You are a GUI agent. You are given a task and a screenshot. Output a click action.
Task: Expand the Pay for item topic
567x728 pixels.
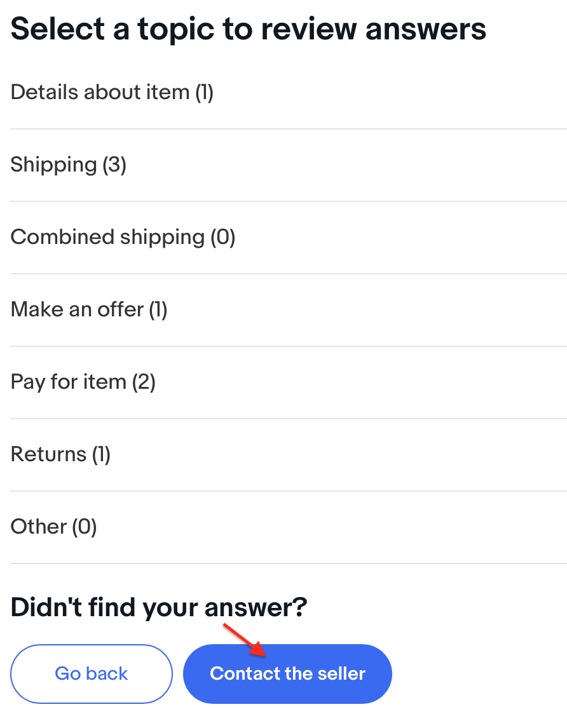coord(83,382)
